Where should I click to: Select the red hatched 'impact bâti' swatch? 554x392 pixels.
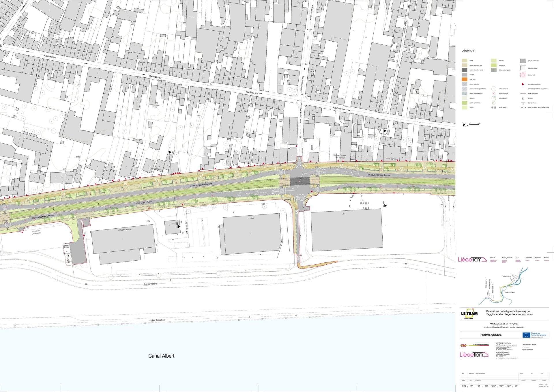pos(523,75)
